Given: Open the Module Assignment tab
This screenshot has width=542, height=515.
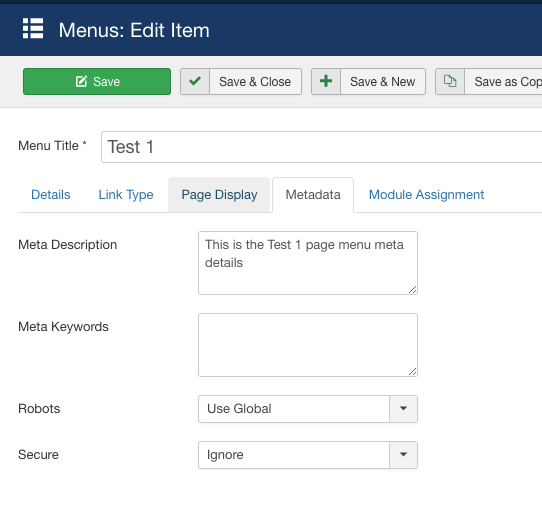Looking at the screenshot, I should point(426,195).
